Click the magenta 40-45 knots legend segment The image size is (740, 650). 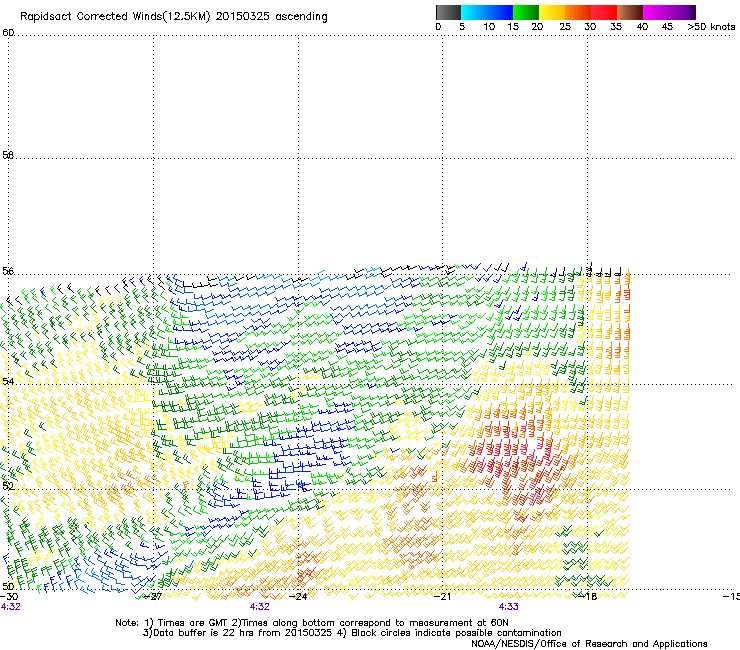[656, 12]
